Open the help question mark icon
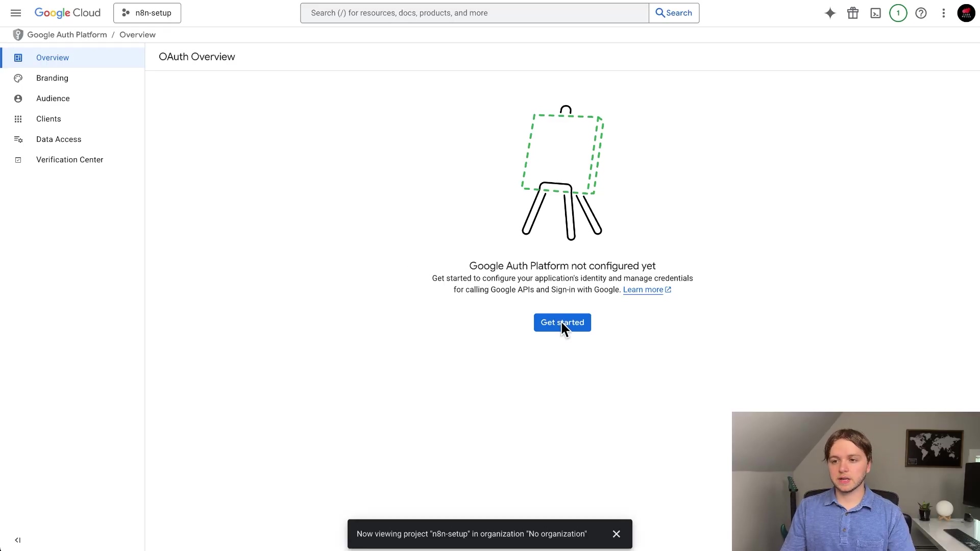980x551 pixels. coord(921,13)
